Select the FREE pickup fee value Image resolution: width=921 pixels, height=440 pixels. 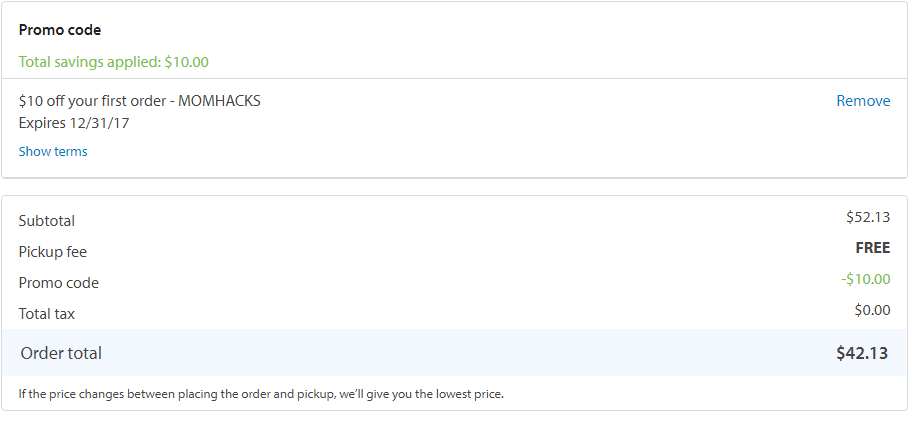pos(872,248)
